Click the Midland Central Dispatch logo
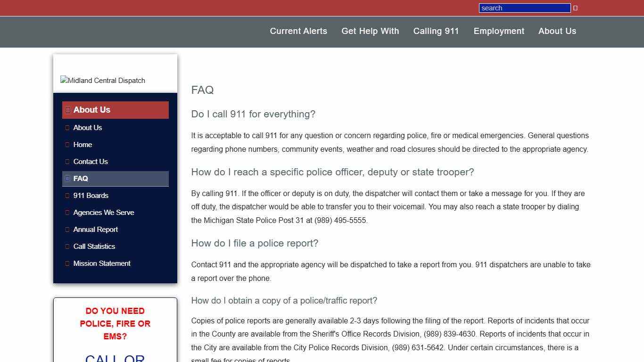The width and height of the screenshot is (644, 362). tap(102, 80)
